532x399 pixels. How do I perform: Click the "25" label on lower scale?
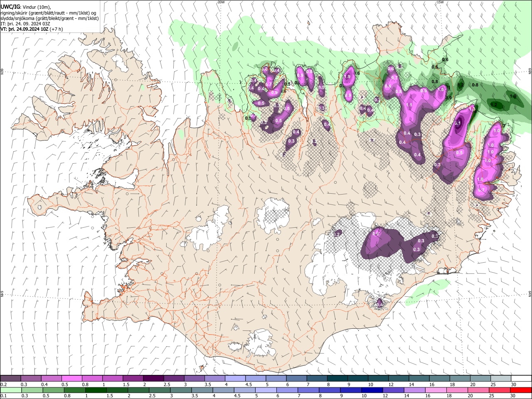pyautogui.click(x=493, y=396)
